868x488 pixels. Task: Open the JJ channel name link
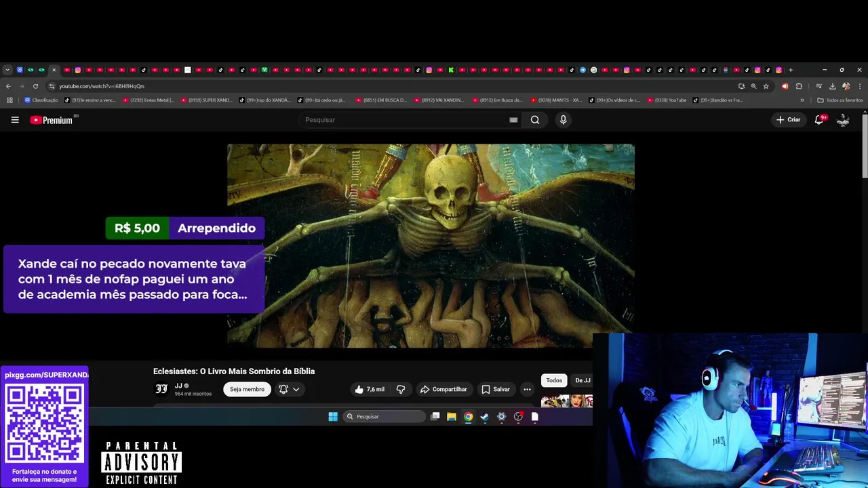[178, 386]
